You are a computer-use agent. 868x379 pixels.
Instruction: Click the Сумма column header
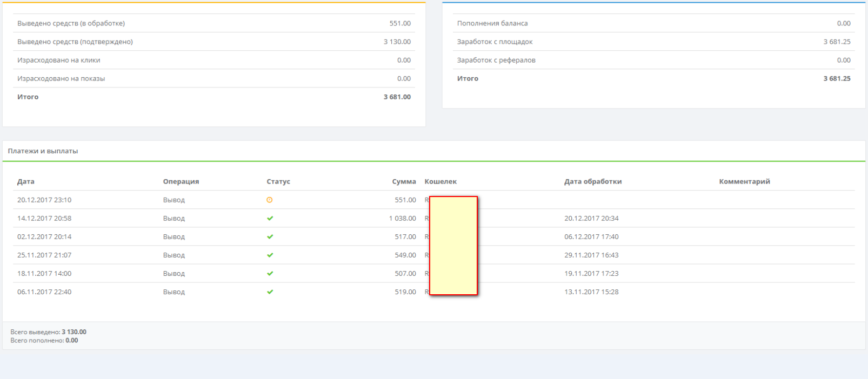(404, 181)
